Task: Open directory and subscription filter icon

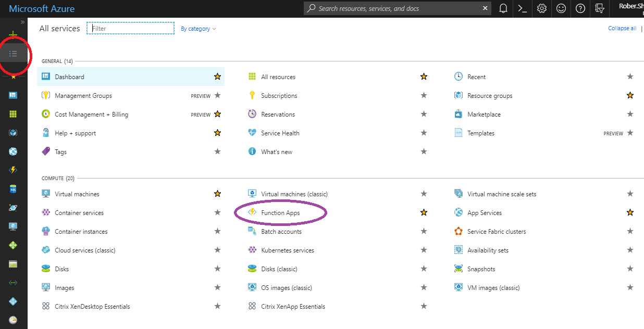Action: [600, 8]
